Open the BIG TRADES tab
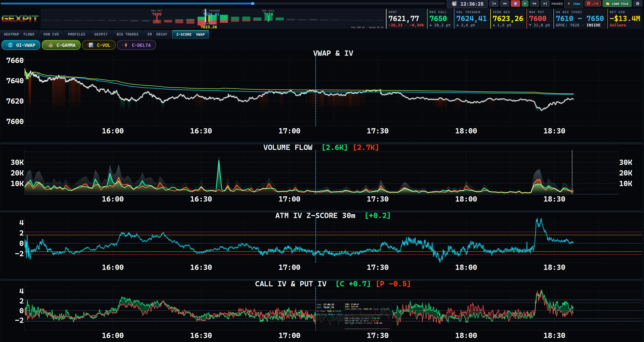Screen dimensions: 644x342 (127, 34)
